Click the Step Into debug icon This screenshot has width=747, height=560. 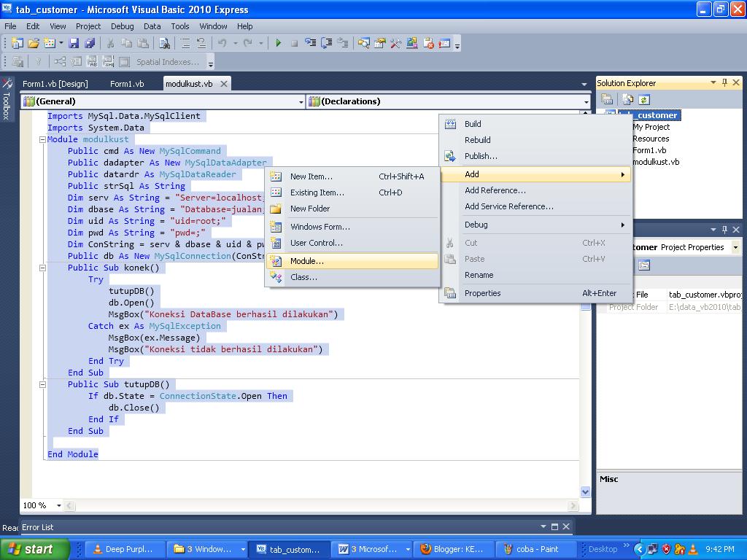311,43
